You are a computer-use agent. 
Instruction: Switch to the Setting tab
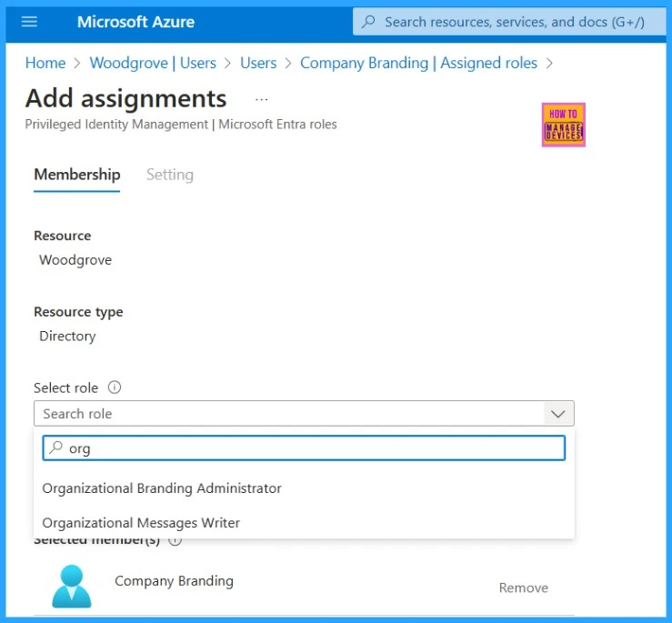[x=170, y=175]
